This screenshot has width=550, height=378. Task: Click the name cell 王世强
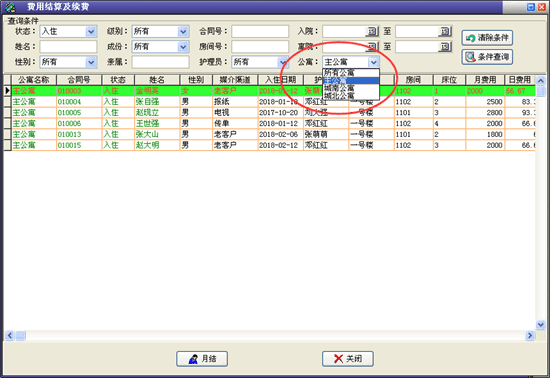coord(157,123)
